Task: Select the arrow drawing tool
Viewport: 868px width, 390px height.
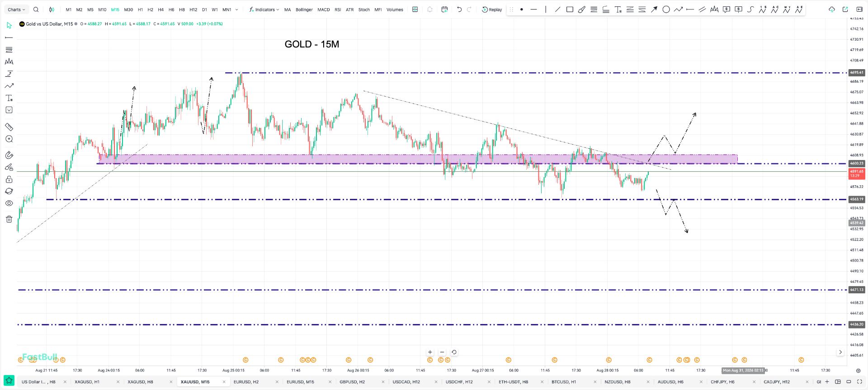Action: click(x=654, y=9)
